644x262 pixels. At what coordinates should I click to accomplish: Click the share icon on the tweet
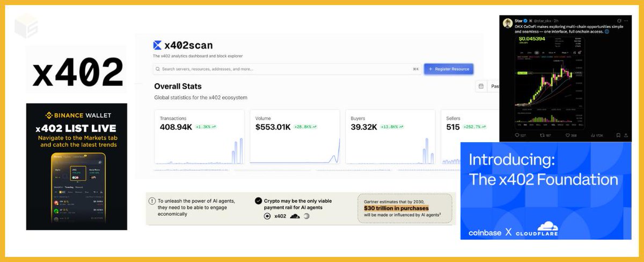pos(626,135)
